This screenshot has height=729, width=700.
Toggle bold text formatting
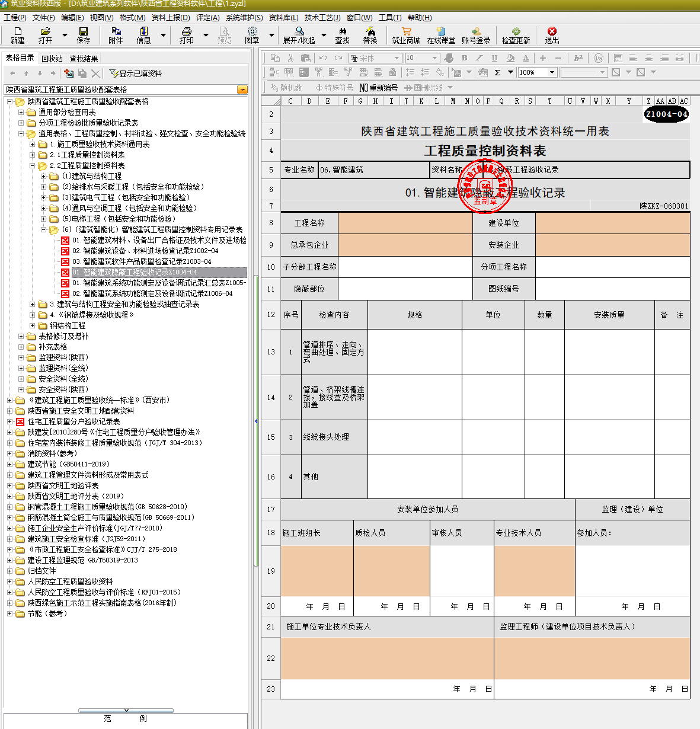pos(464,58)
